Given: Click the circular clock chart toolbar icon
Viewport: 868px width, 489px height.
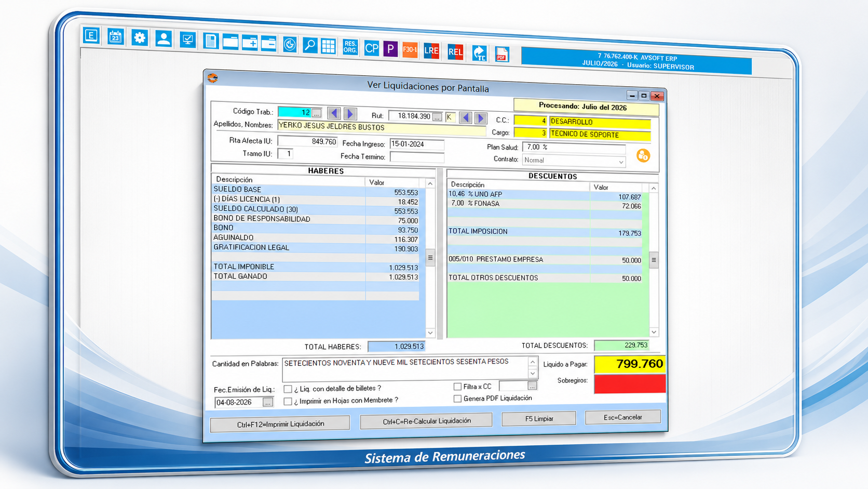Looking at the screenshot, I should [x=290, y=45].
